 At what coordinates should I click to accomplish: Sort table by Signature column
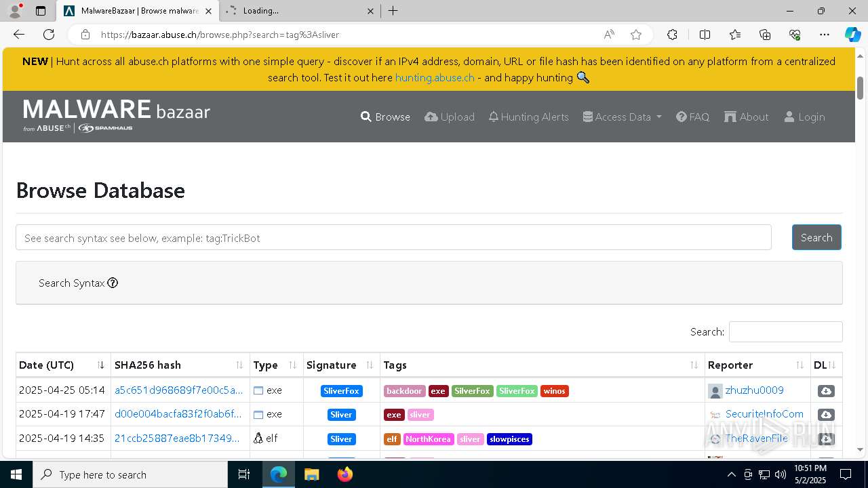pyautogui.click(x=342, y=365)
